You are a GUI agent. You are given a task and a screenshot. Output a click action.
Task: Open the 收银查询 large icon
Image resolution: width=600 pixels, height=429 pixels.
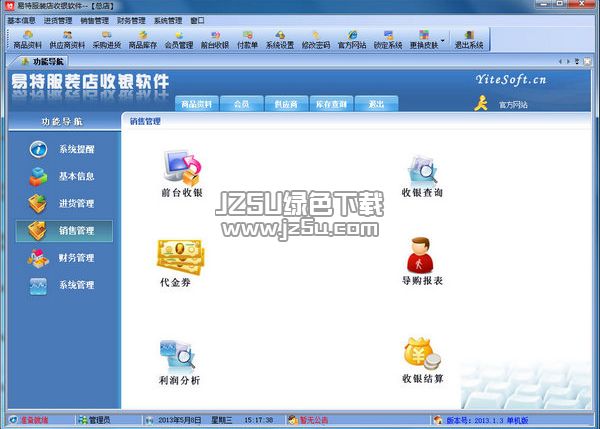[x=422, y=176]
